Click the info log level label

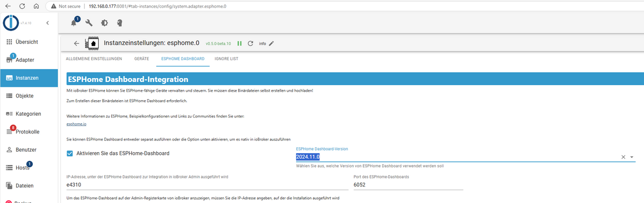262,44
